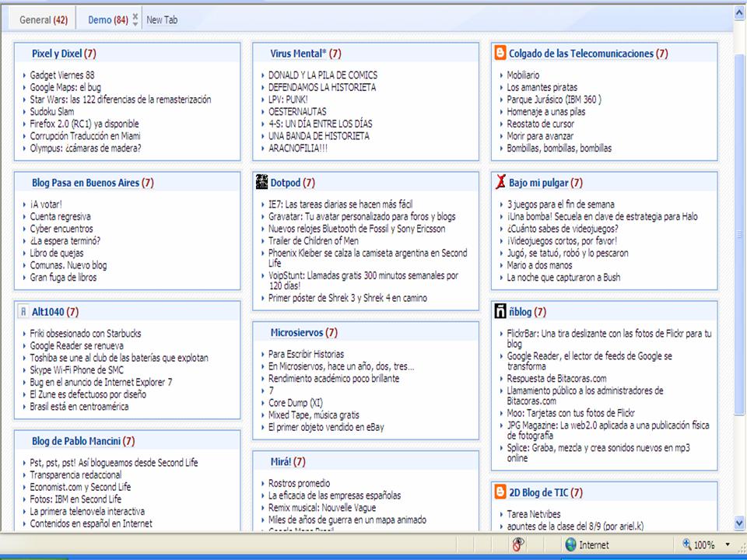Click the Dotpod feed icon
This screenshot has width=747, height=560.
pyautogui.click(x=261, y=182)
